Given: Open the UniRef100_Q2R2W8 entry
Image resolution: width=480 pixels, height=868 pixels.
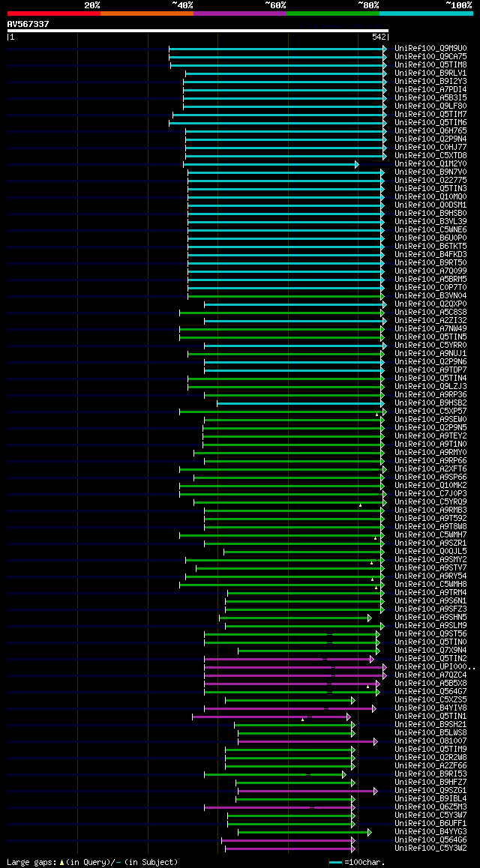Looking at the screenshot, I should [x=430, y=757].
